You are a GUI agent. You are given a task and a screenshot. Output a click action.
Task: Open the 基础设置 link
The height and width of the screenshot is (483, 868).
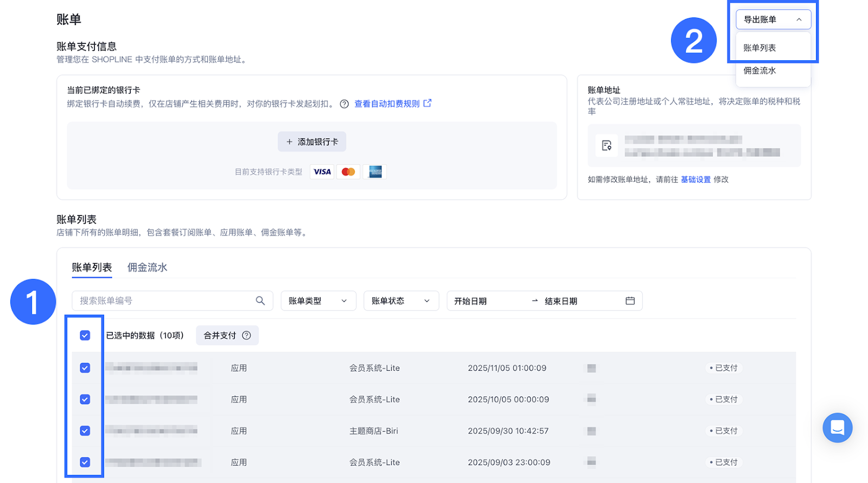coord(695,180)
